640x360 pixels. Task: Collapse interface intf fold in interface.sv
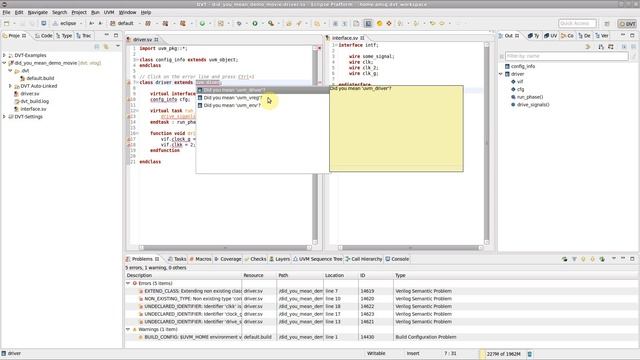[x=335, y=45]
